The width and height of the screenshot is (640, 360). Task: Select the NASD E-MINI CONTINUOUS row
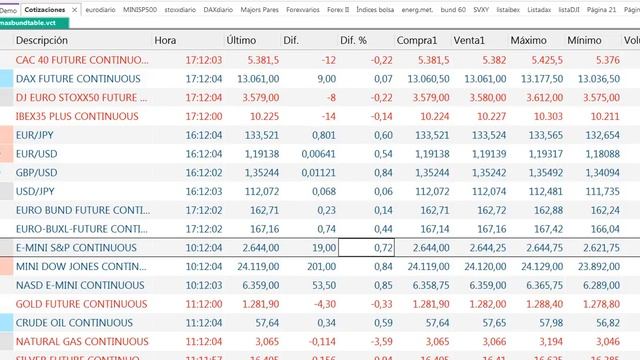click(320, 285)
